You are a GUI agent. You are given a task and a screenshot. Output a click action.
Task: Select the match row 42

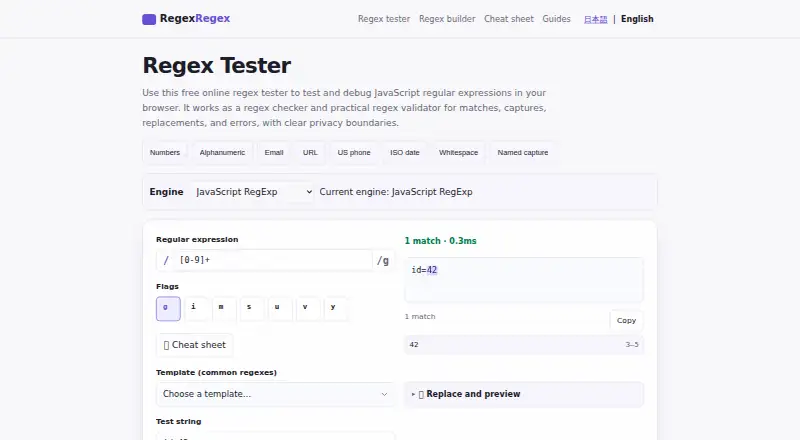point(524,345)
